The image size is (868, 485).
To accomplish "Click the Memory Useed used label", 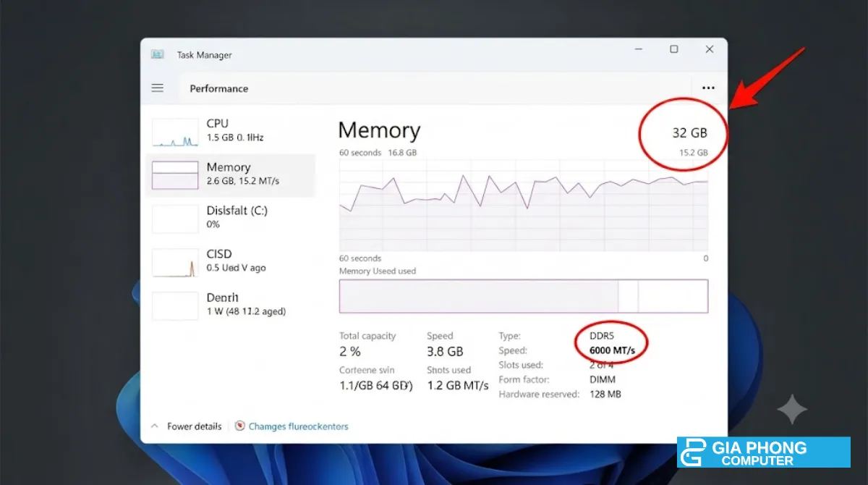I will 378,271.
